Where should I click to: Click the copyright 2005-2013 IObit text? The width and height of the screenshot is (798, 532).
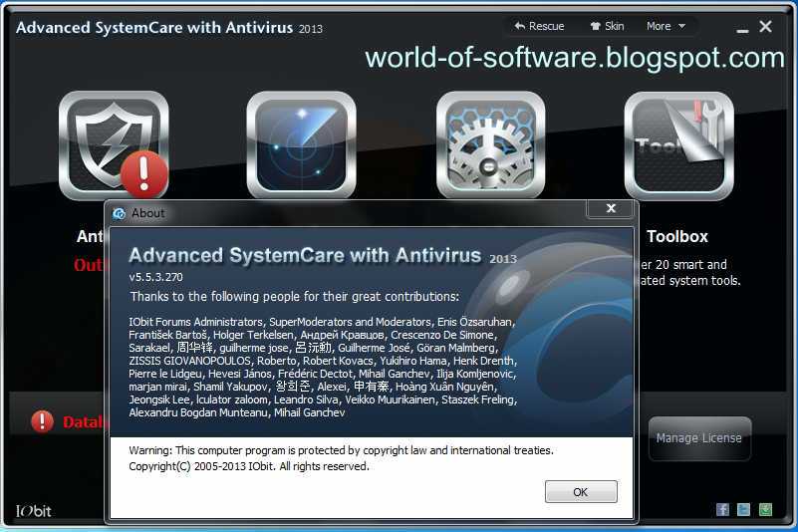point(249,466)
